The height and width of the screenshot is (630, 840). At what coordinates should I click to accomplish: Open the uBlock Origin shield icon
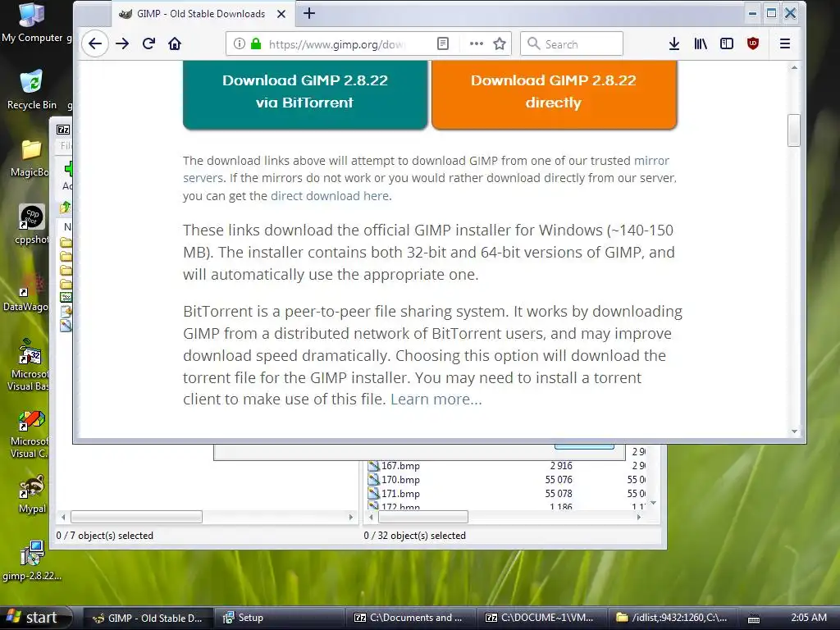point(753,43)
